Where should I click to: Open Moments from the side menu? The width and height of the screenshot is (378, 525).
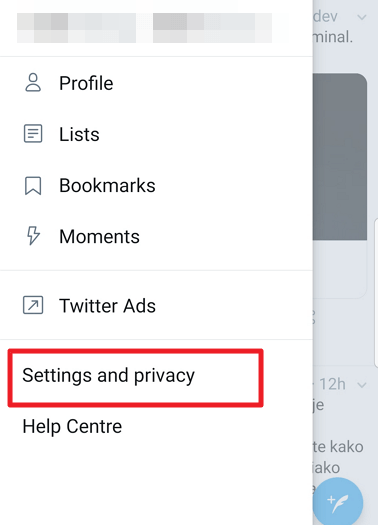pyautogui.click(x=156, y=236)
